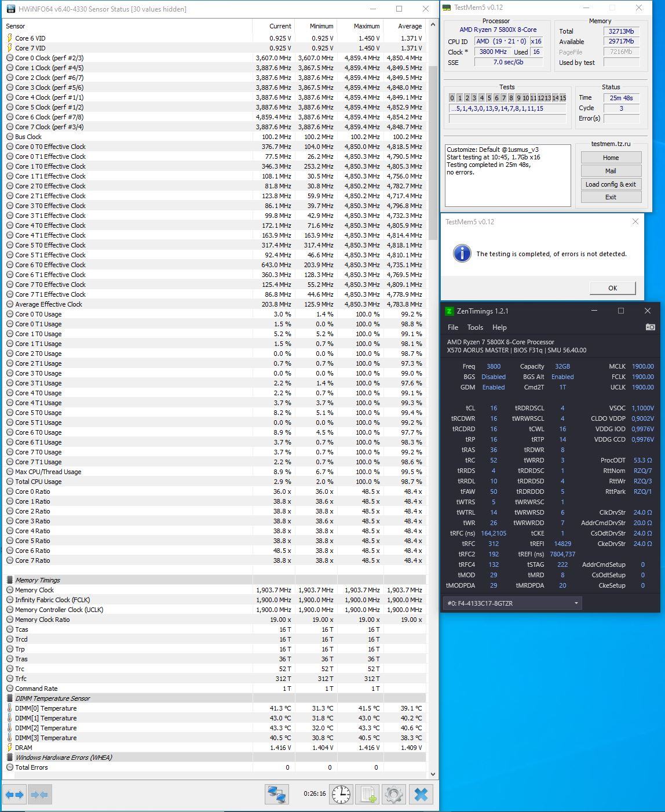665x812 pixels.
Task: Toggle test box 9 in TestMem5
Action: [518, 98]
